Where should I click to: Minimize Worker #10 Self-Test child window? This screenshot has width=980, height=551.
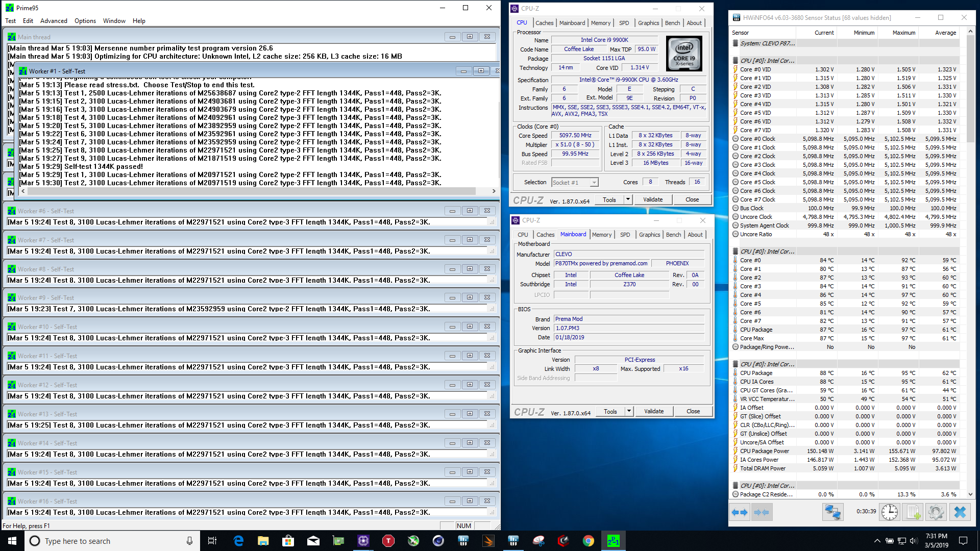(452, 327)
